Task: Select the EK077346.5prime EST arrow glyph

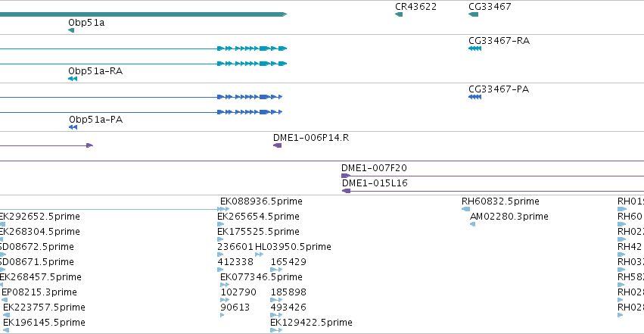Action: point(225,285)
